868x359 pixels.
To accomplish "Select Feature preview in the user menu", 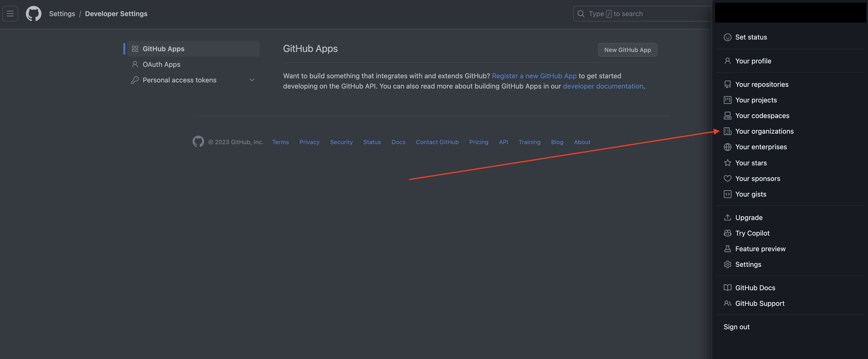I will (760, 249).
